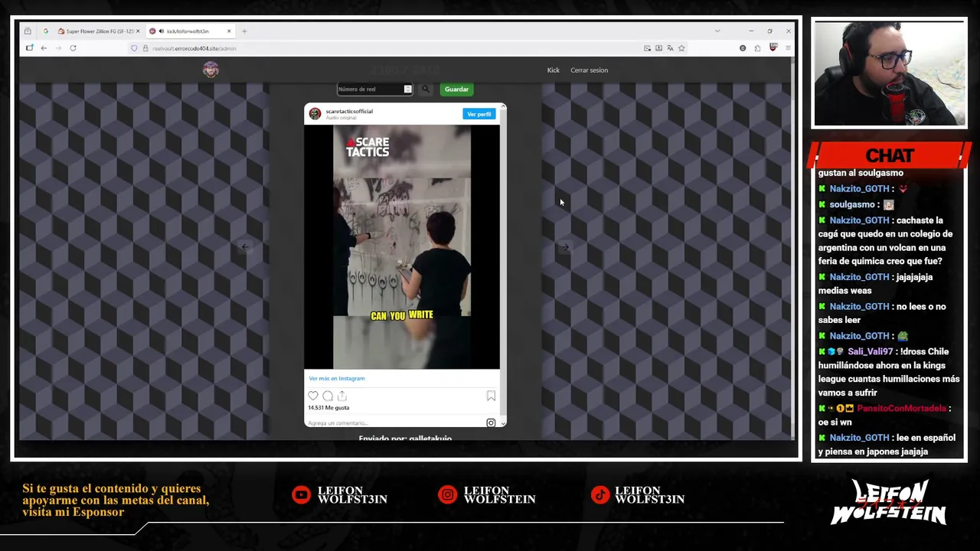Screen dimensions: 980x551
Task: Play the Scare Tactics reel video
Action: click(402, 247)
